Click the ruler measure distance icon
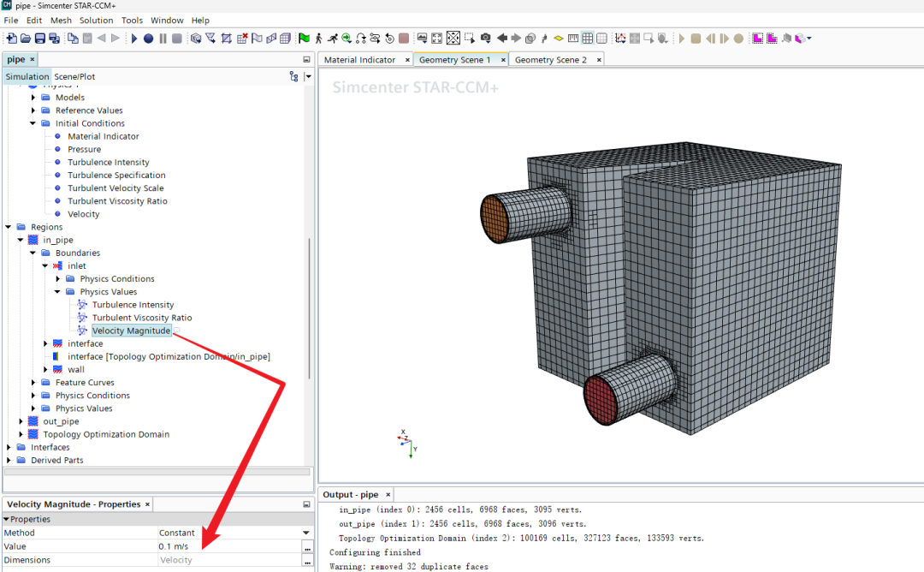Viewport: 924px width, 572px height. point(573,39)
